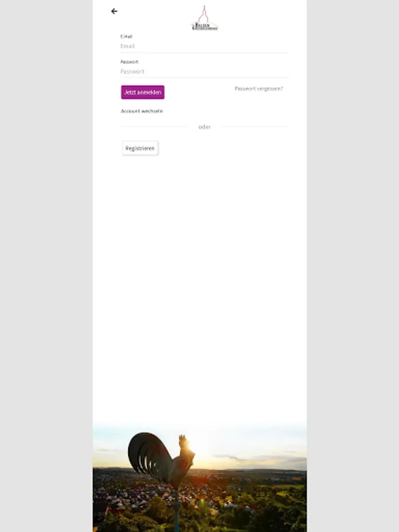Viewport: 399px width, 532px height.
Task: Click the Passwort field label
Action: (x=129, y=61)
